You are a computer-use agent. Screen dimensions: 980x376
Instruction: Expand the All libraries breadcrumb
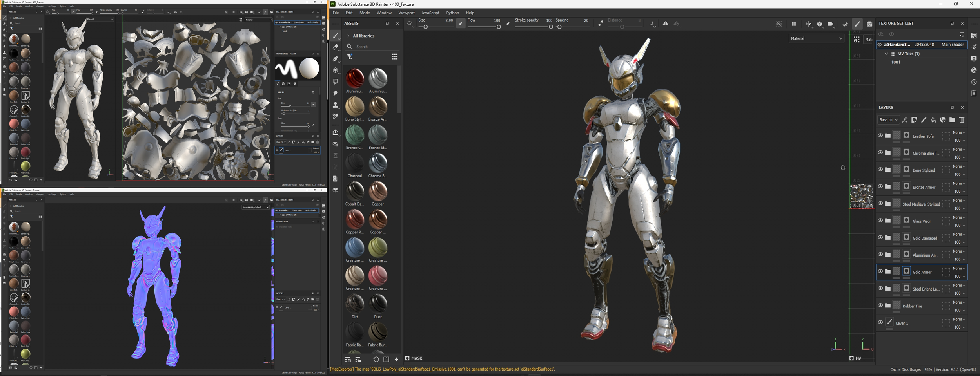pos(348,36)
